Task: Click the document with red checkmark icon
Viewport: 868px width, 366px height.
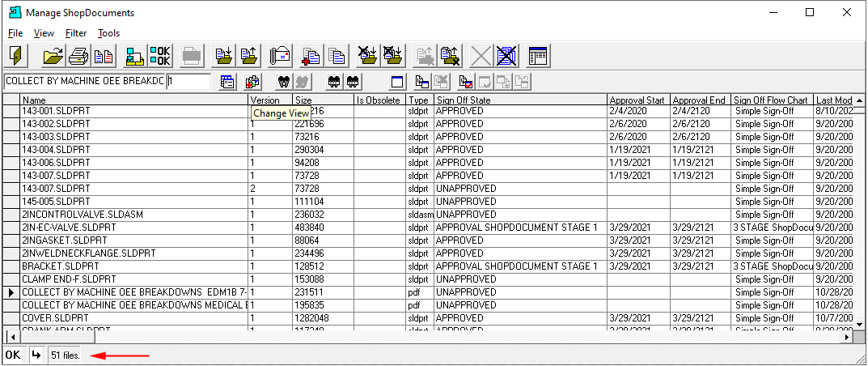Action: [x=466, y=82]
